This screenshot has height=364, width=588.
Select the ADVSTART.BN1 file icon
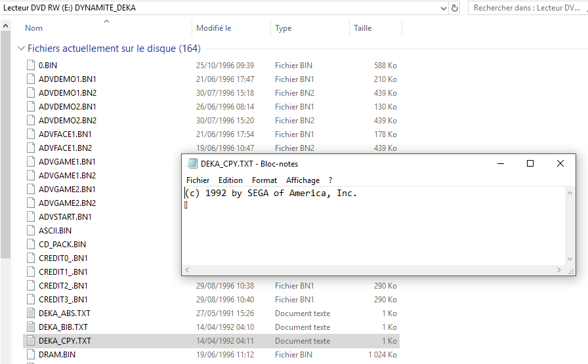(31, 216)
